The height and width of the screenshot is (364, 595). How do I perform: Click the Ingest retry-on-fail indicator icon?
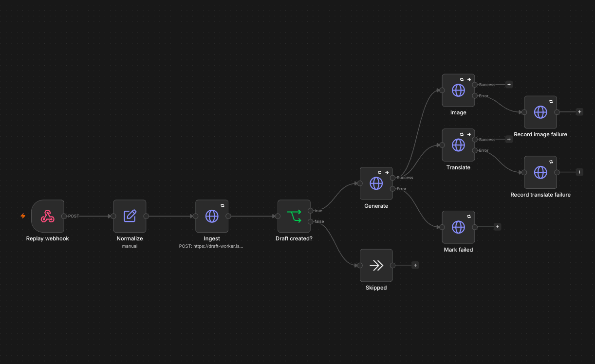coord(223,205)
